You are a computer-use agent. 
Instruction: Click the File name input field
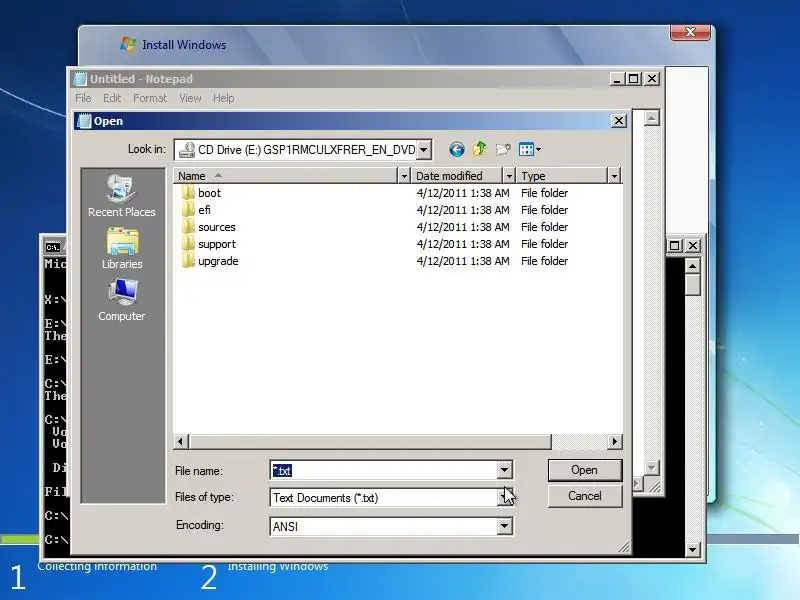pos(384,470)
